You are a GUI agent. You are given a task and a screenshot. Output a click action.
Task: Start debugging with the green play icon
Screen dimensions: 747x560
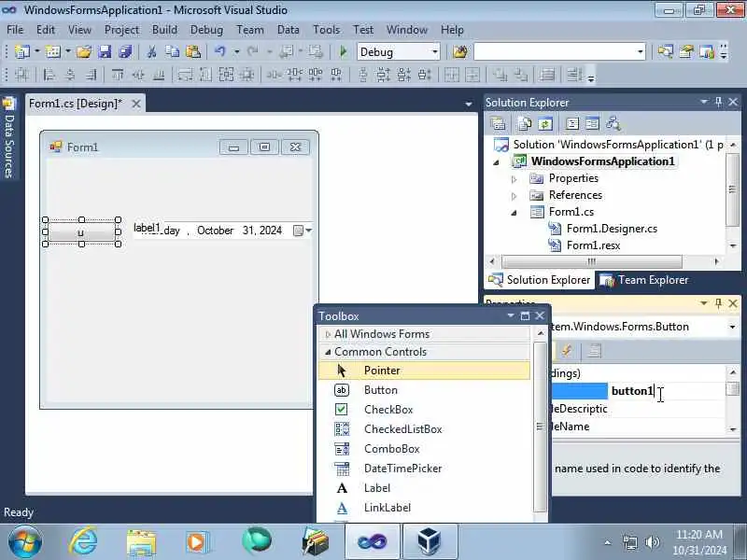343,51
